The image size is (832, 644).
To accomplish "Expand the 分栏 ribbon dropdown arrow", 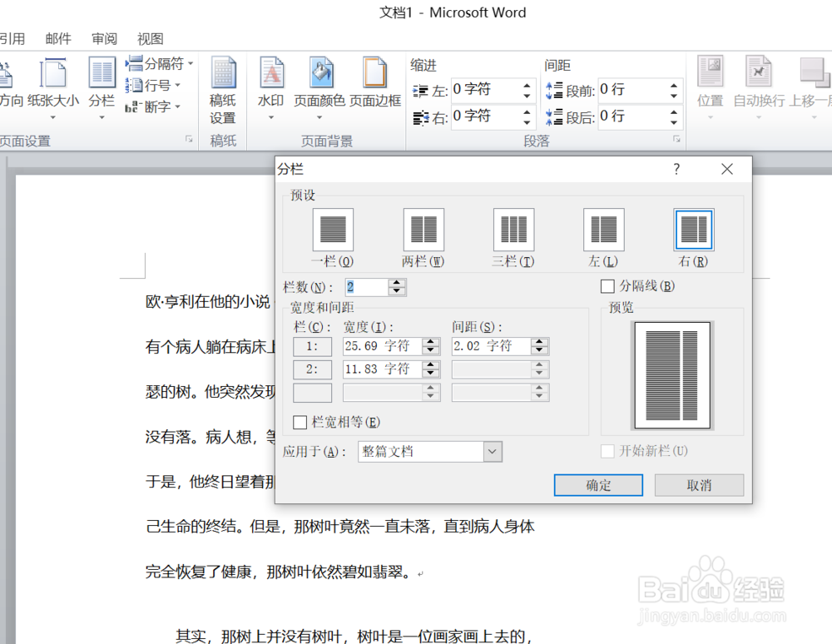I will [x=102, y=117].
